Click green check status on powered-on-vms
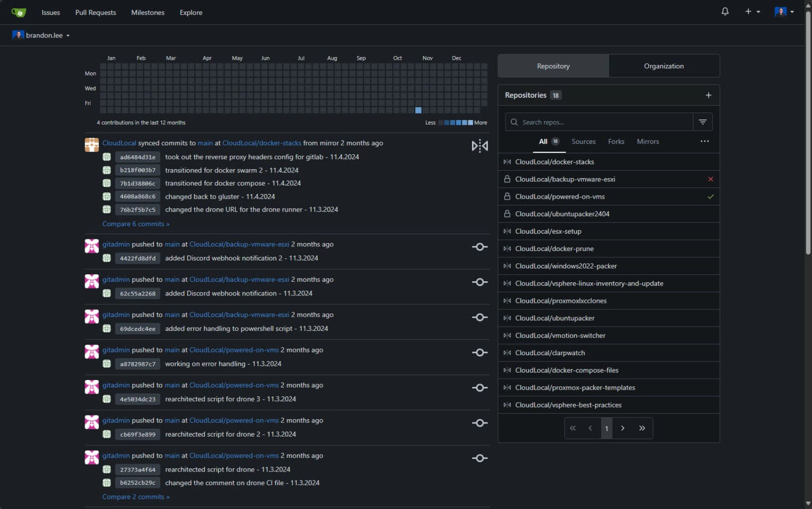This screenshot has height=509, width=812. tap(710, 197)
